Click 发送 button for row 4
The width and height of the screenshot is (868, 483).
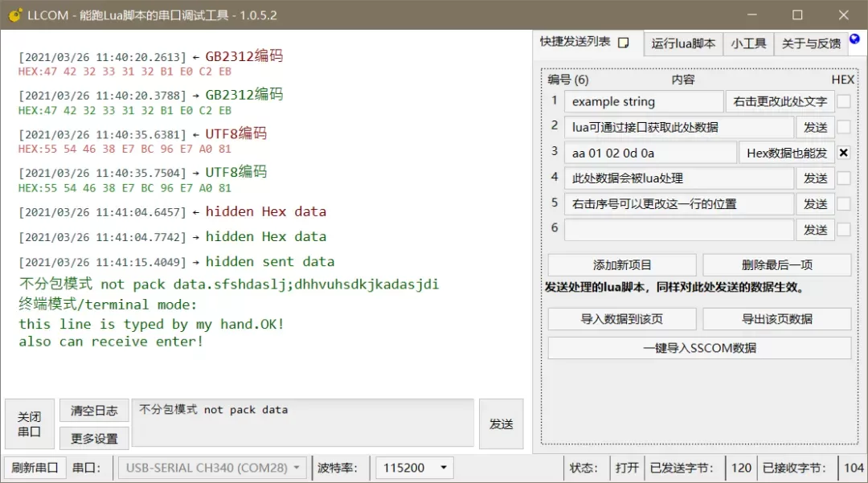click(x=816, y=178)
